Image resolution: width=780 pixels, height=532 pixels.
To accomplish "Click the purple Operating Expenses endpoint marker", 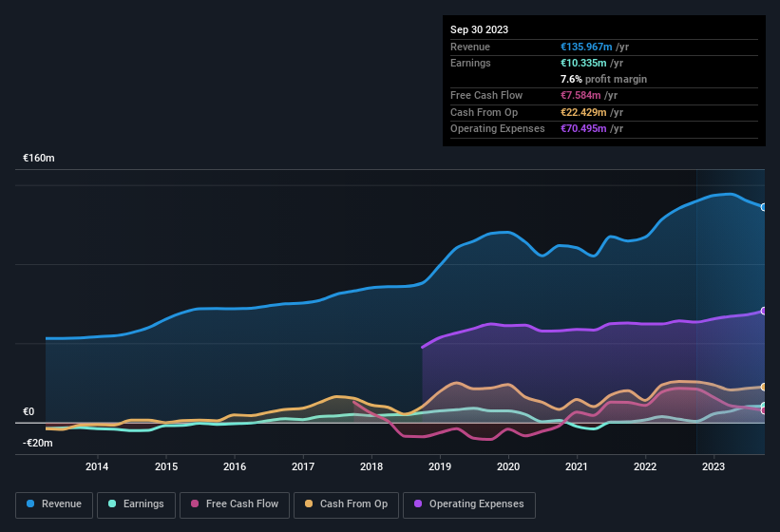I will tap(763, 311).
